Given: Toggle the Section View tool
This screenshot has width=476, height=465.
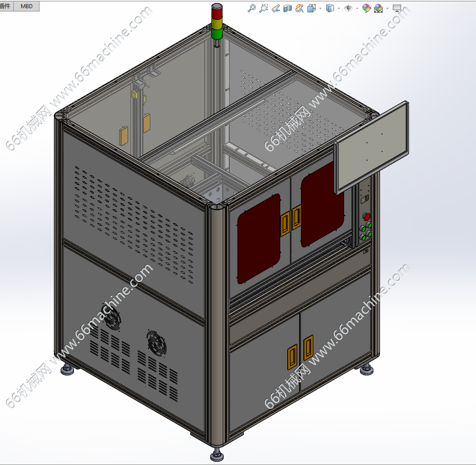Looking at the screenshot, I should coord(288,8).
